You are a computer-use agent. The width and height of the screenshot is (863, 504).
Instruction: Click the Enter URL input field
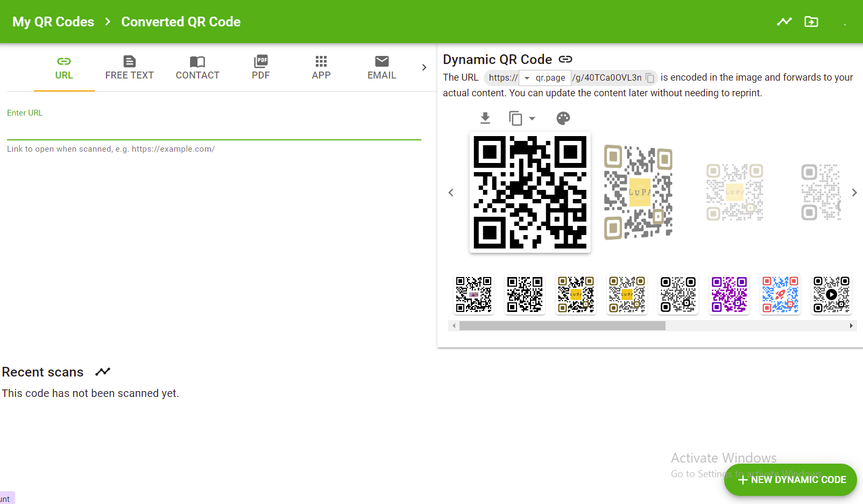[214, 130]
